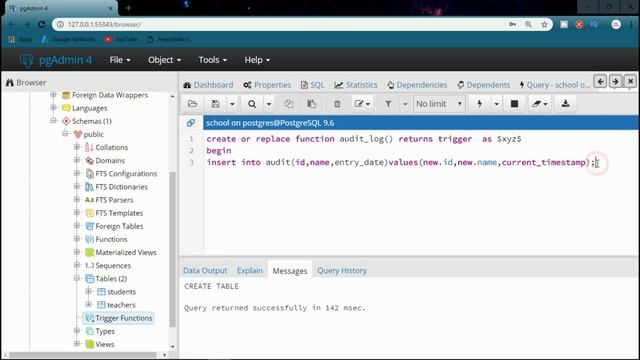Open the Messages tab
This screenshot has width=640, height=360.
[290, 271]
